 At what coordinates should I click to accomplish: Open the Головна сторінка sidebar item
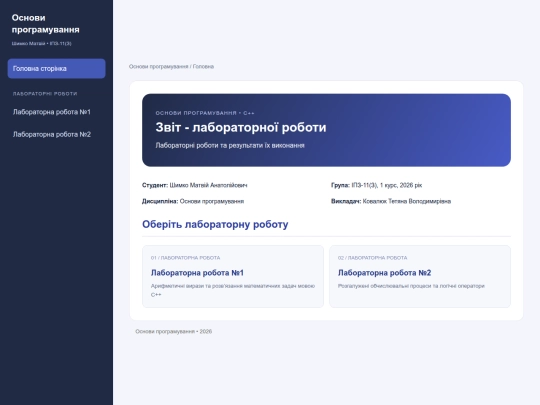click(56, 69)
